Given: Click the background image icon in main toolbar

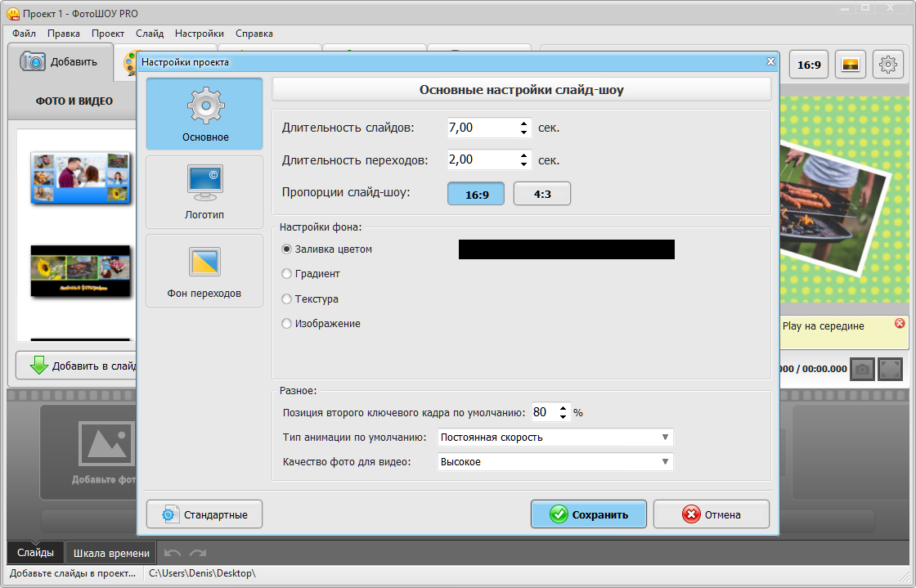Looking at the screenshot, I should point(851,65).
